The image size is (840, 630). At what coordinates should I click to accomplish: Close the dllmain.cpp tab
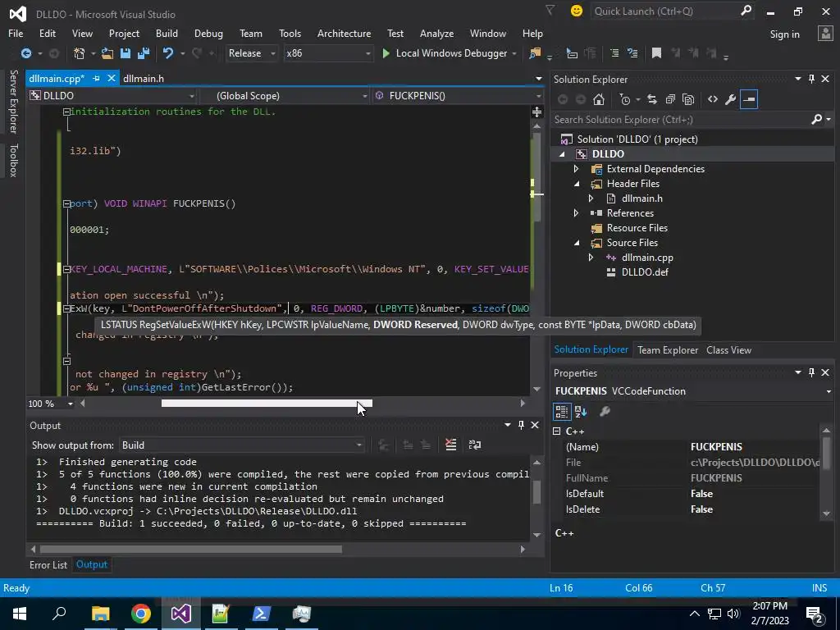112,78
